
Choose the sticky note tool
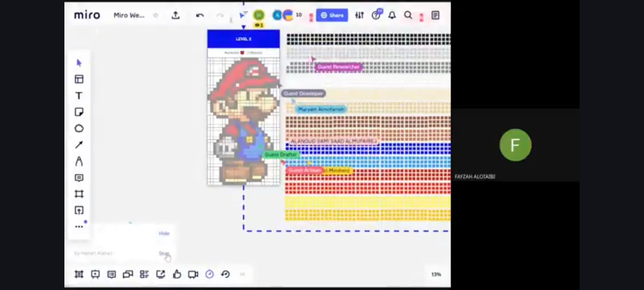click(79, 112)
